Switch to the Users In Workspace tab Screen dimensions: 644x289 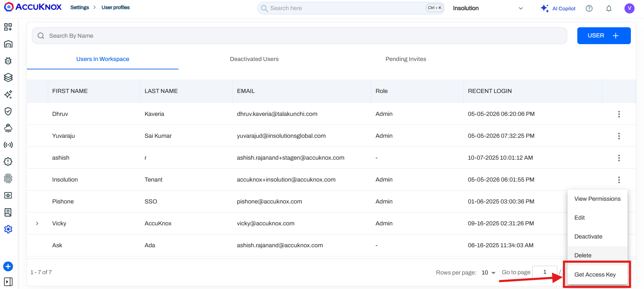click(103, 59)
